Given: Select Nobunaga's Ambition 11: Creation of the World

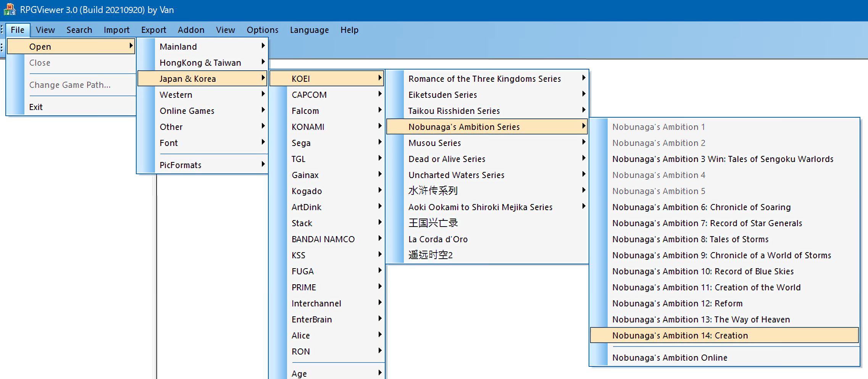Looking at the screenshot, I should click(x=706, y=287).
